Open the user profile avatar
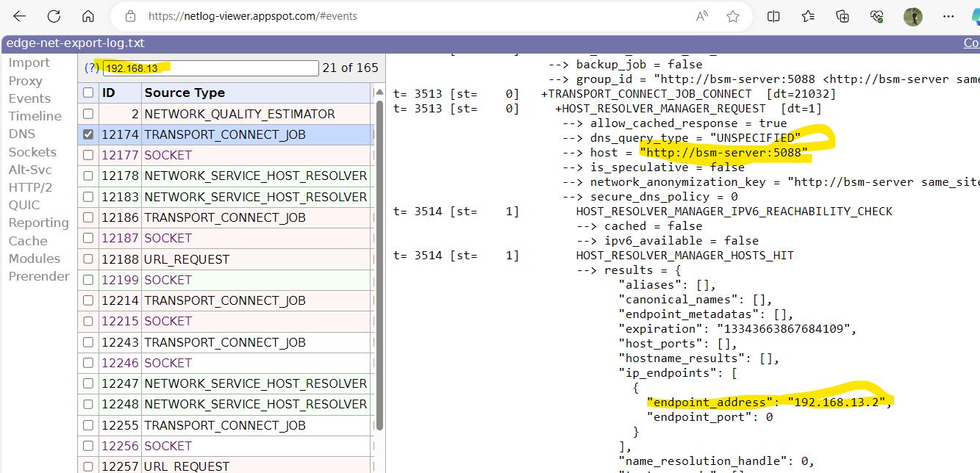The height and width of the screenshot is (473, 980). coord(913,16)
